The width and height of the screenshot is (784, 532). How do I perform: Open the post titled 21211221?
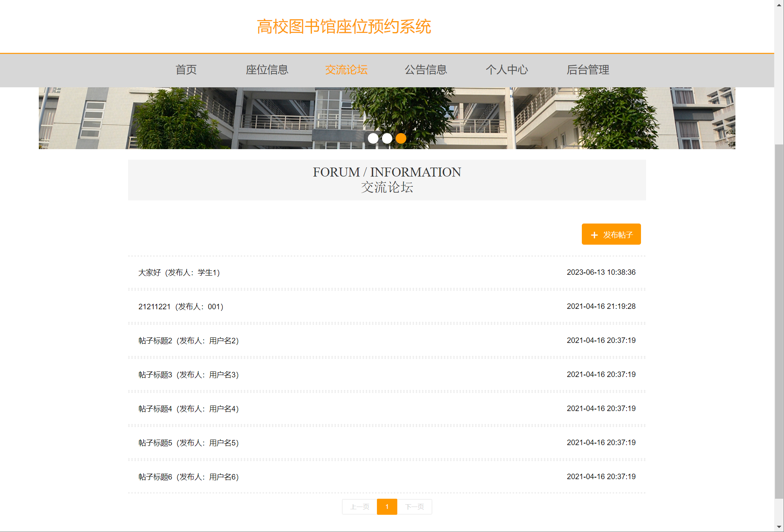[181, 307]
